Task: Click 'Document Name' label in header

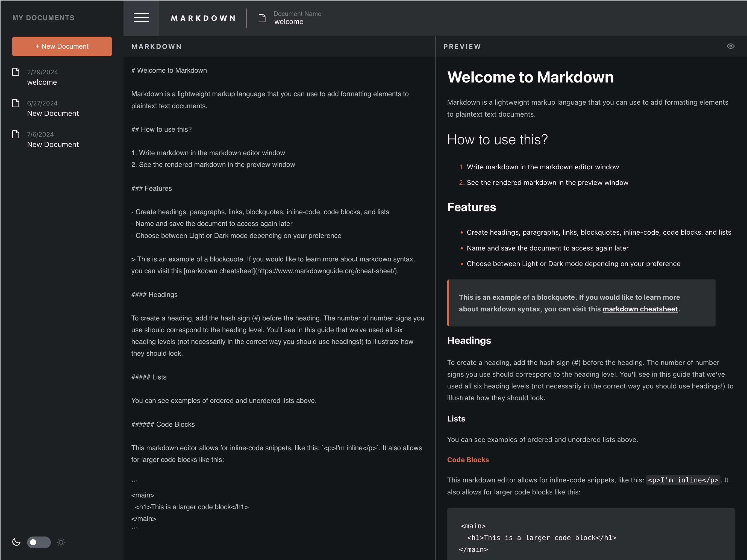Action: [297, 13]
